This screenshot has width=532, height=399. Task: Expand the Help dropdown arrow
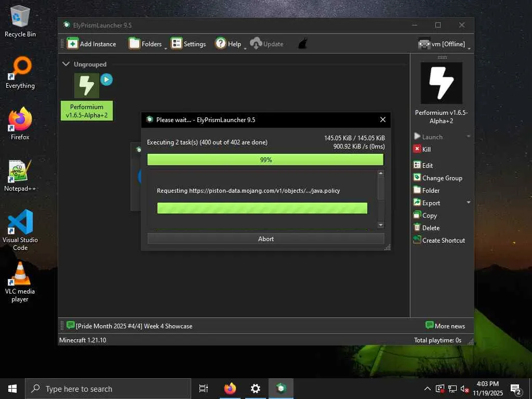pyautogui.click(x=245, y=49)
